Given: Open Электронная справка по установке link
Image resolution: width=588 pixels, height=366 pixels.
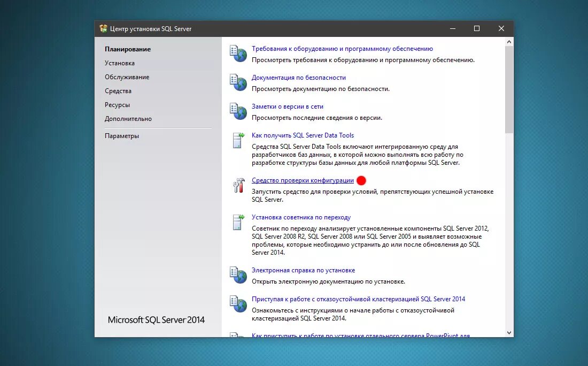Looking at the screenshot, I should [303, 270].
